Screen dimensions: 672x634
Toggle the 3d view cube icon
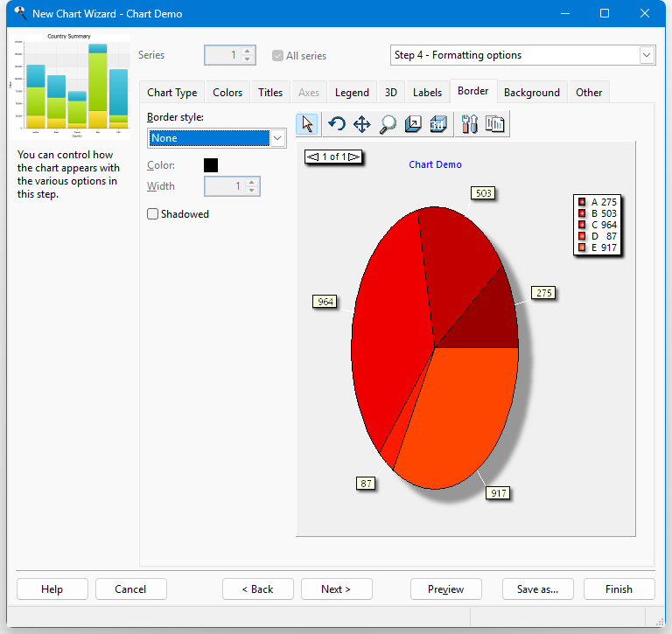click(x=438, y=124)
